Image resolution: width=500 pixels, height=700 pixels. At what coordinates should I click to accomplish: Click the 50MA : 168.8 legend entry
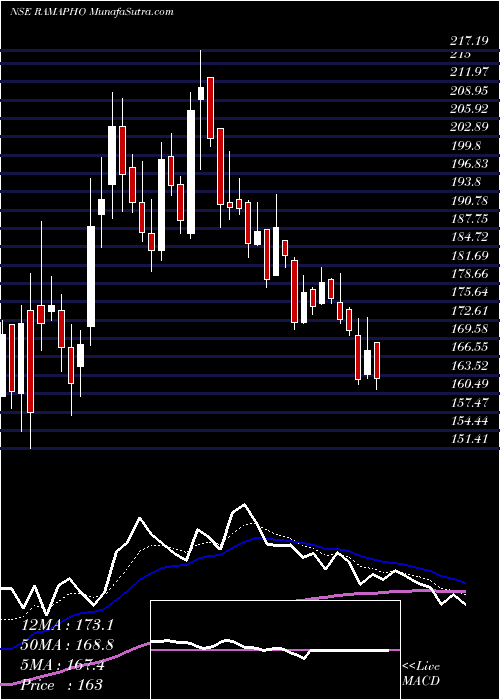67,645
